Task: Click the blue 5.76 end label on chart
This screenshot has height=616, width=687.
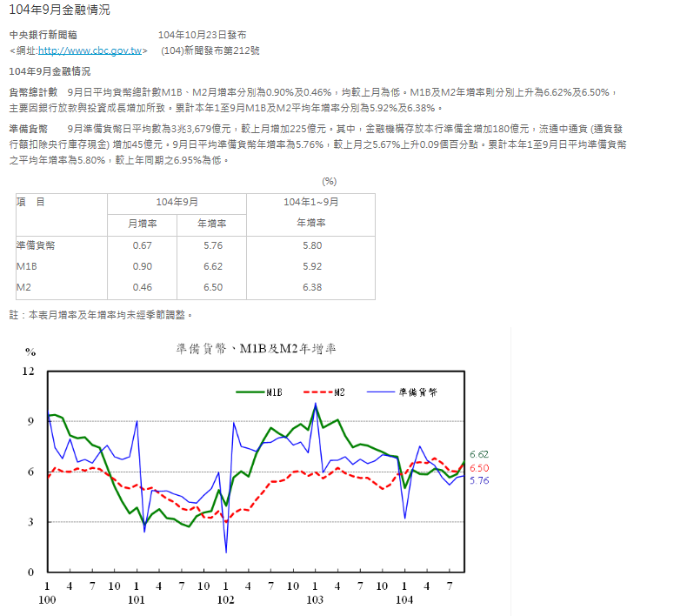Action: click(x=479, y=480)
